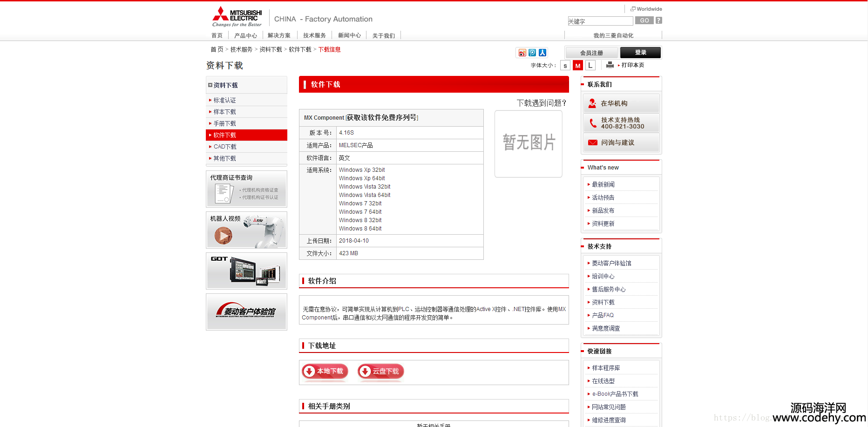Screen dimensions: 868x427
Task: Click the search help question mark icon
Action: (658, 20)
